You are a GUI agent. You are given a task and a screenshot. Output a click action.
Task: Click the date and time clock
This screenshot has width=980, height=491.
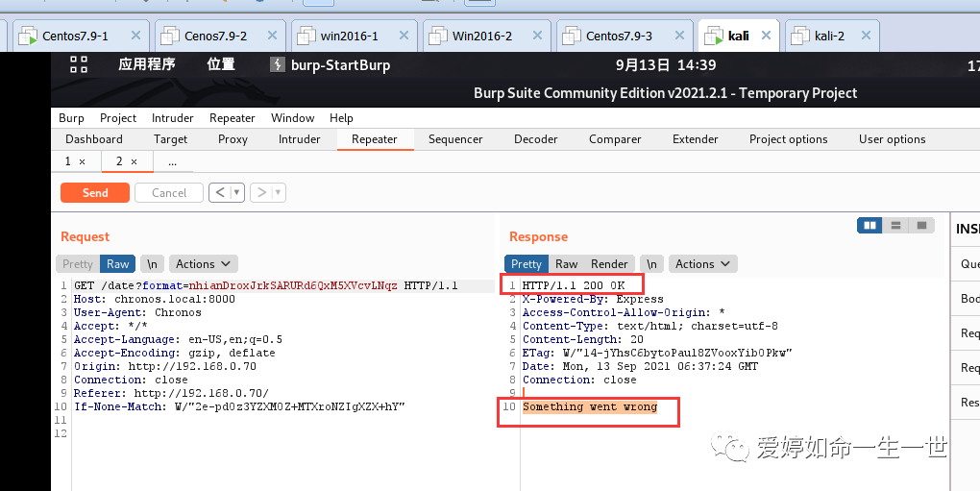click(x=666, y=65)
